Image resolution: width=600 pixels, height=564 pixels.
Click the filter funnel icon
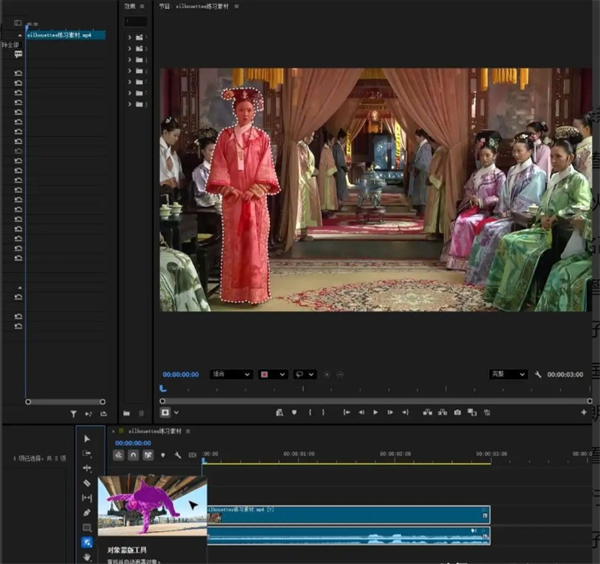[73, 412]
